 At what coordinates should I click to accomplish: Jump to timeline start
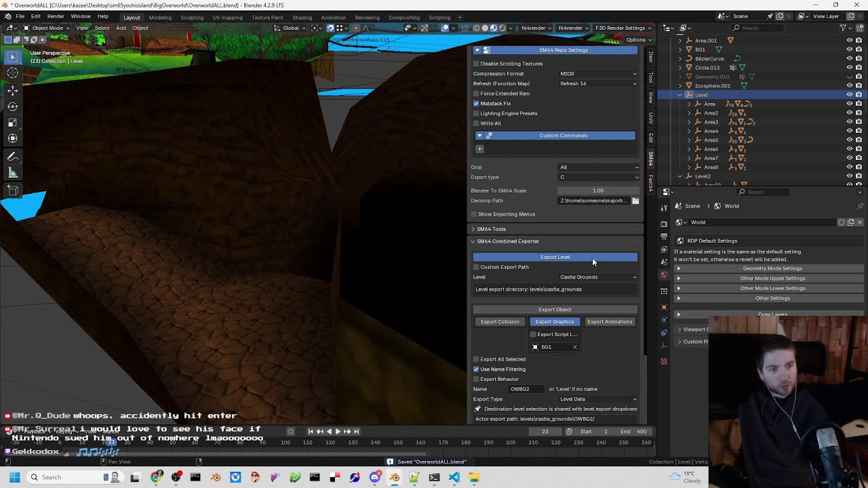(x=311, y=432)
